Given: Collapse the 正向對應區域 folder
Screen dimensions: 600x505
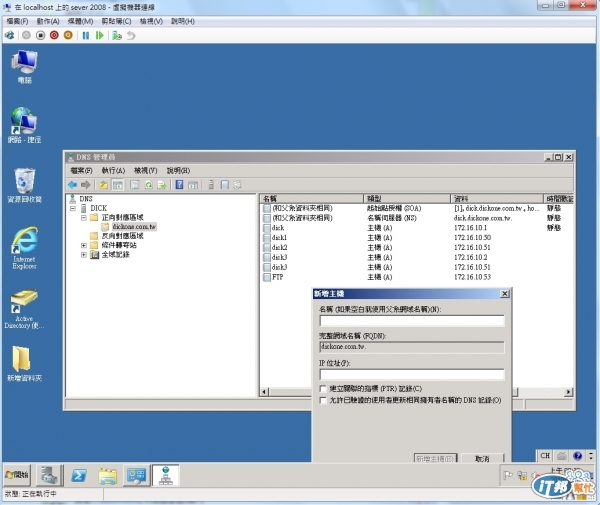Looking at the screenshot, I should pos(83,218).
